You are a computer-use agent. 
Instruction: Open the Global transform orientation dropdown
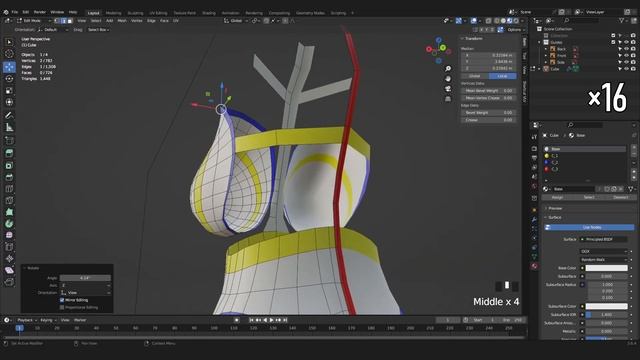(x=236, y=21)
